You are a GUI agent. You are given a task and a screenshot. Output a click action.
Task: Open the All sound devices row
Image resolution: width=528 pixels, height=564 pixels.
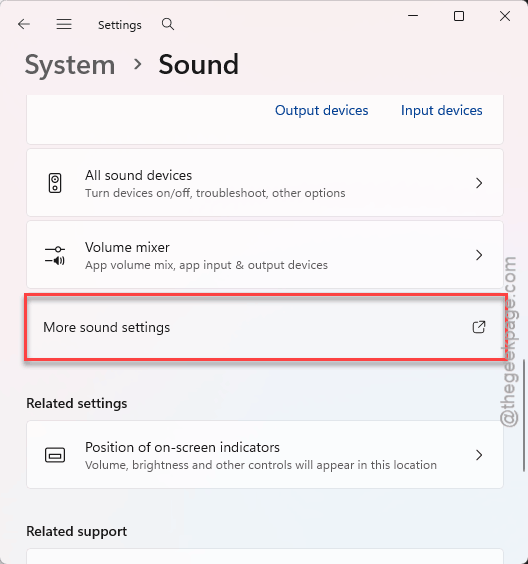[x=265, y=183]
